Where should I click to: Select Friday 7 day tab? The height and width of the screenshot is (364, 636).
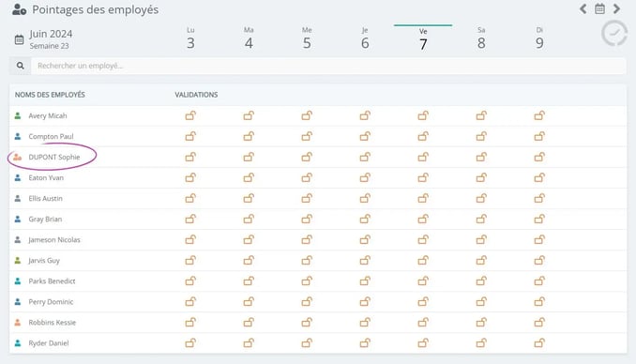point(423,39)
